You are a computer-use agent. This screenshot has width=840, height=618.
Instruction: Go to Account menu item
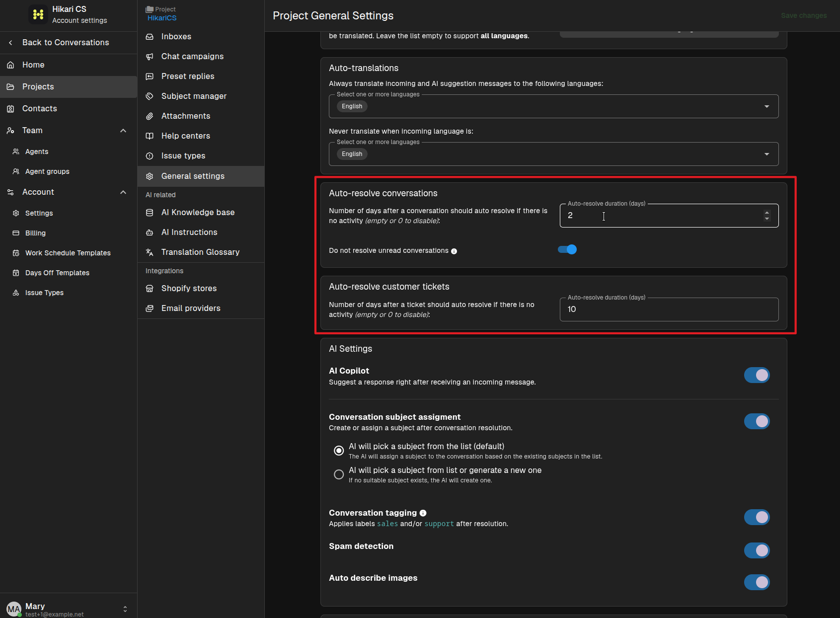[x=69, y=192]
